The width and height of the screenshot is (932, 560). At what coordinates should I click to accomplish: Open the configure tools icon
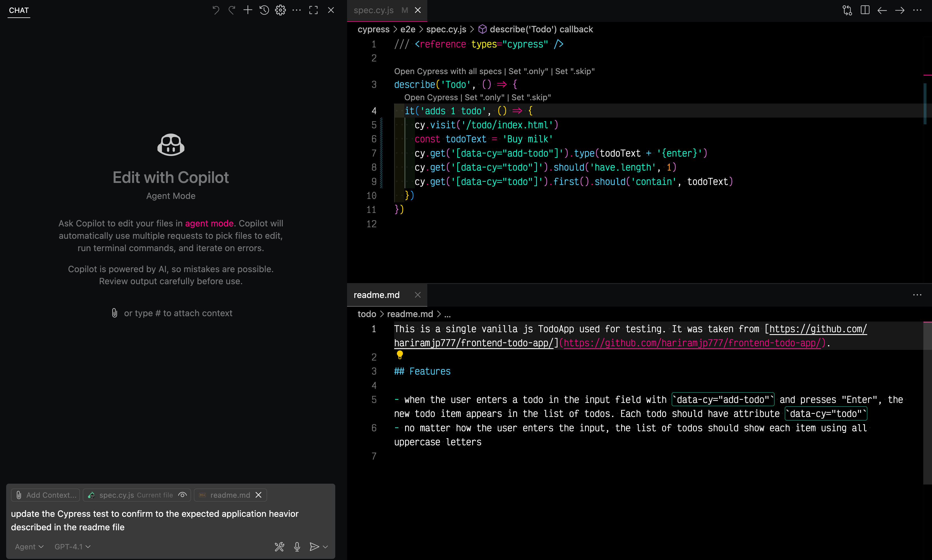tap(279, 547)
